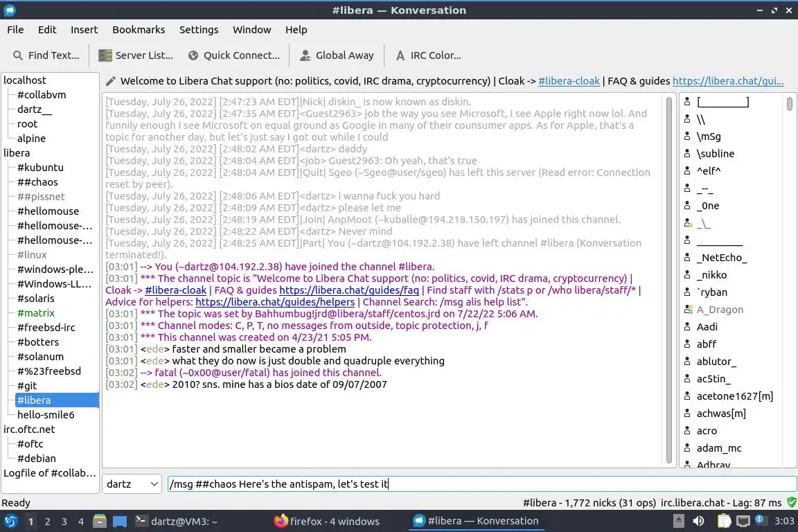
Task: Select the #solaris channel
Action: pyautogui.click(x=35, y=299)
